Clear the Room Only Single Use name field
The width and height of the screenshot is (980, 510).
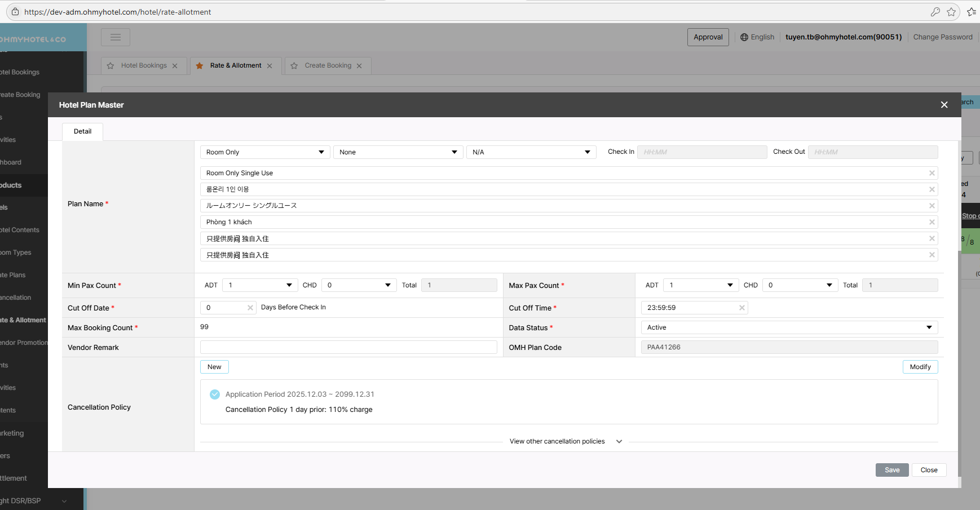click(932, 173)
